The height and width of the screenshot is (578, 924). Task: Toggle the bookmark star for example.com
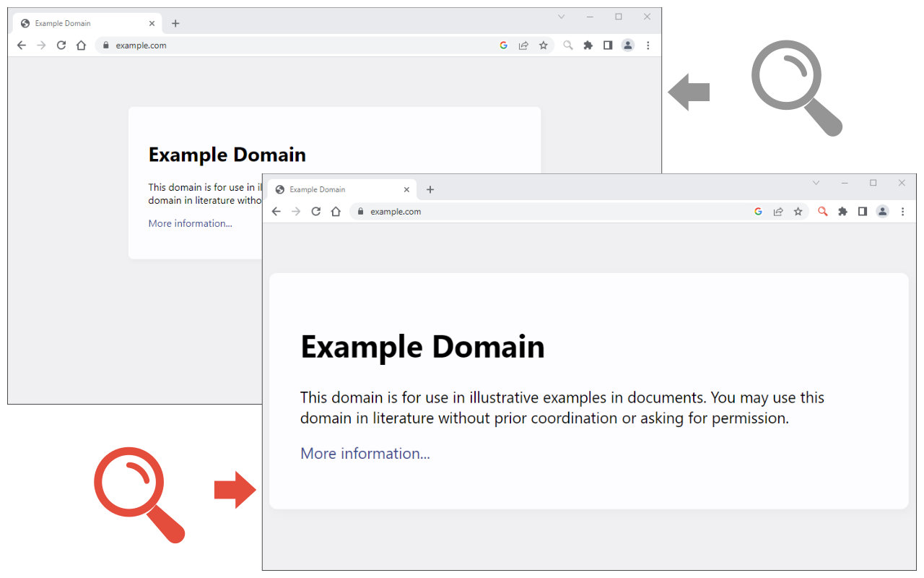(x=798, y=211)
